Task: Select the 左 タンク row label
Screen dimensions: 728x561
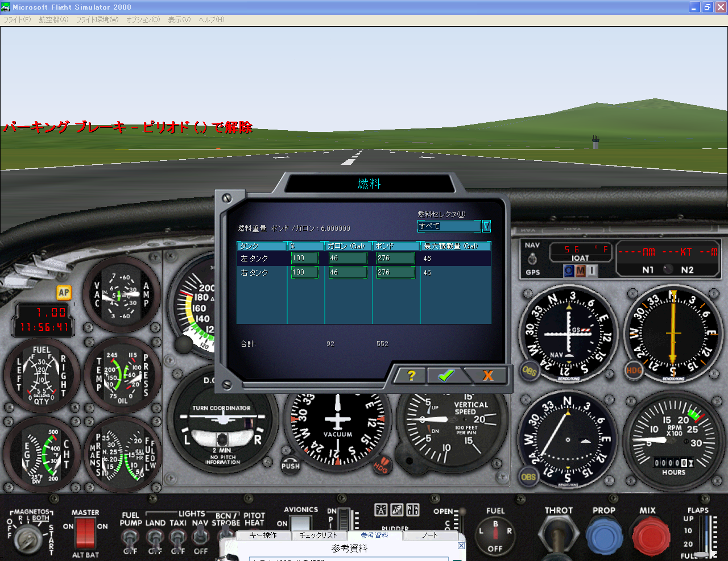Action: click(x=254, y=258)
